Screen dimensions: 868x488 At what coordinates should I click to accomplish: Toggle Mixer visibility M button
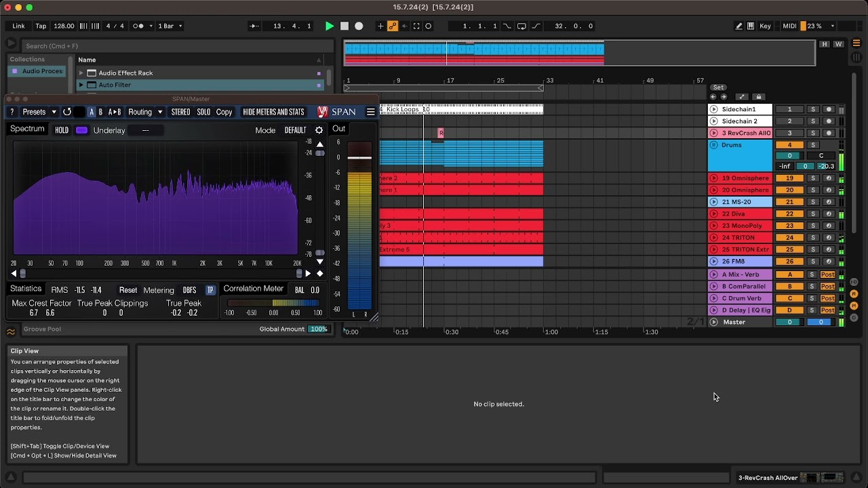click(x=854, y=306)
